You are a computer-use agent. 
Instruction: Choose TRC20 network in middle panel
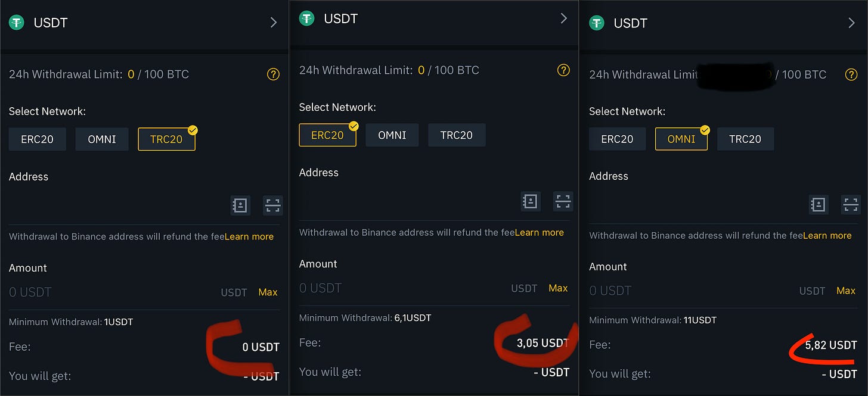click(457, 135)
